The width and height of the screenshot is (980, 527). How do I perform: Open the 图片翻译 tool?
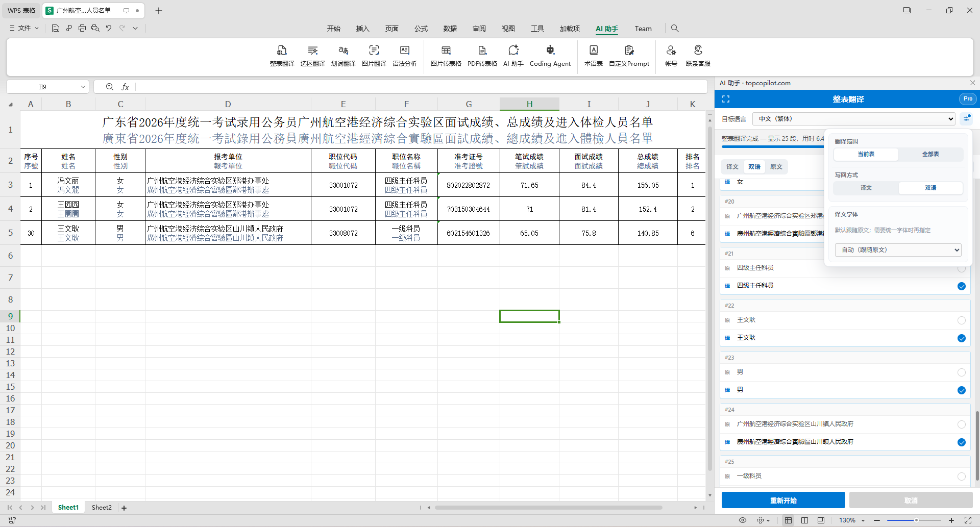point(374,56)
